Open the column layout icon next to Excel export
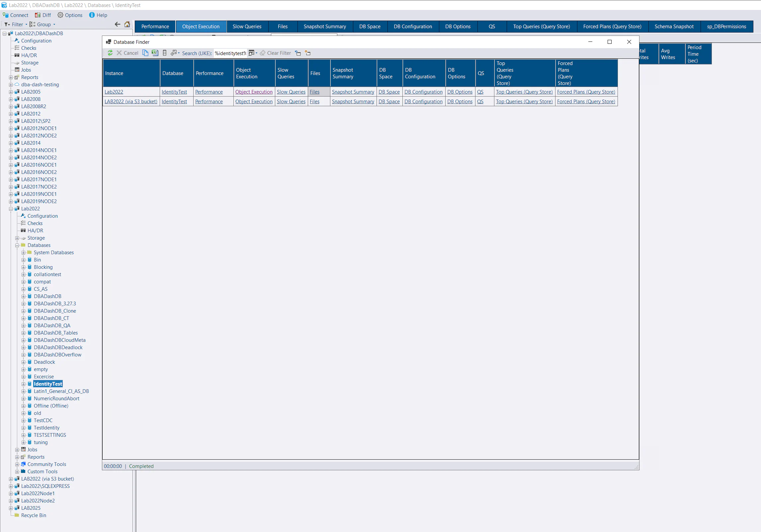 [165, 53]
